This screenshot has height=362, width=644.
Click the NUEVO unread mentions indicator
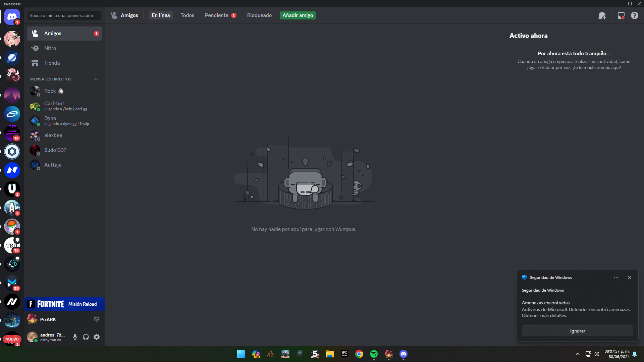[12, 339]
